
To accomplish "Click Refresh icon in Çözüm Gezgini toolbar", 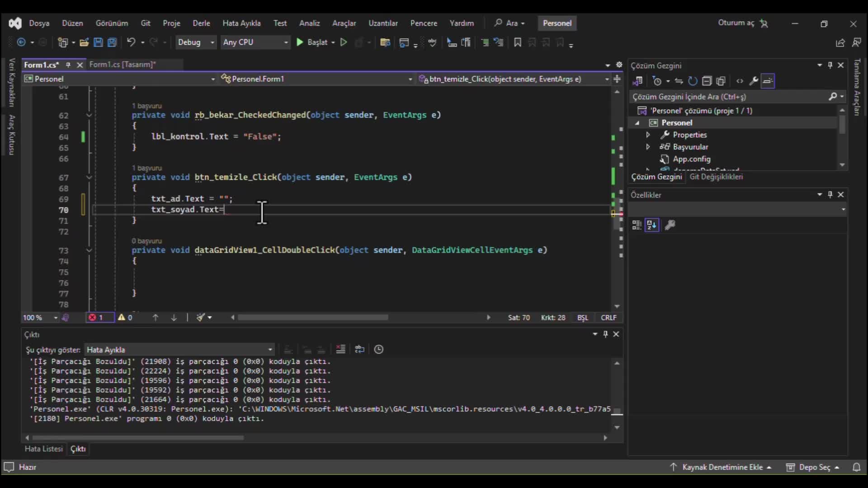I will pos(693,81).
